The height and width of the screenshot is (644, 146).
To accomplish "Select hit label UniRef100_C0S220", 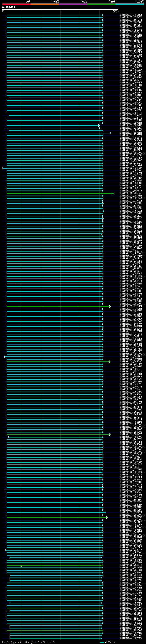I will pyautogui.click(x=131, y=337).
